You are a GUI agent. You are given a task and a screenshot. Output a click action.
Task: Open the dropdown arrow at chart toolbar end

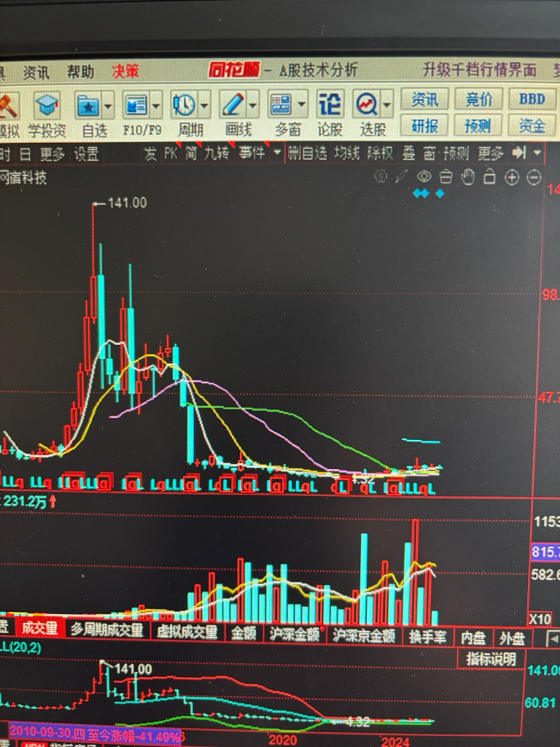tap(537, 153)
